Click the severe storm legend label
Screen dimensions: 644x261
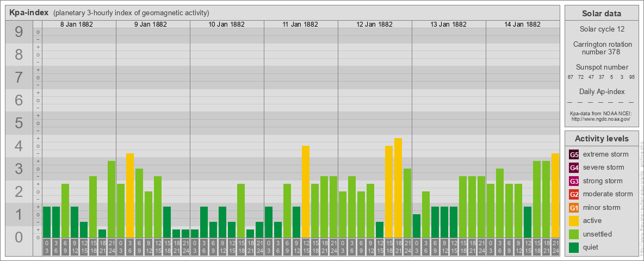tap(604, 167)
